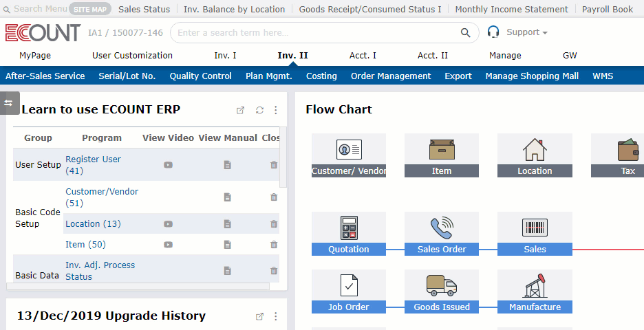Expand the Support dropdown

tap(526, 32)
